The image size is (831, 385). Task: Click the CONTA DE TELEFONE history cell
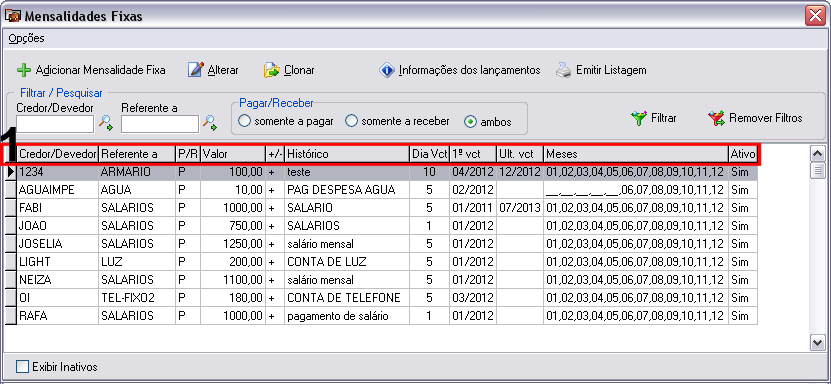(347, 298)
